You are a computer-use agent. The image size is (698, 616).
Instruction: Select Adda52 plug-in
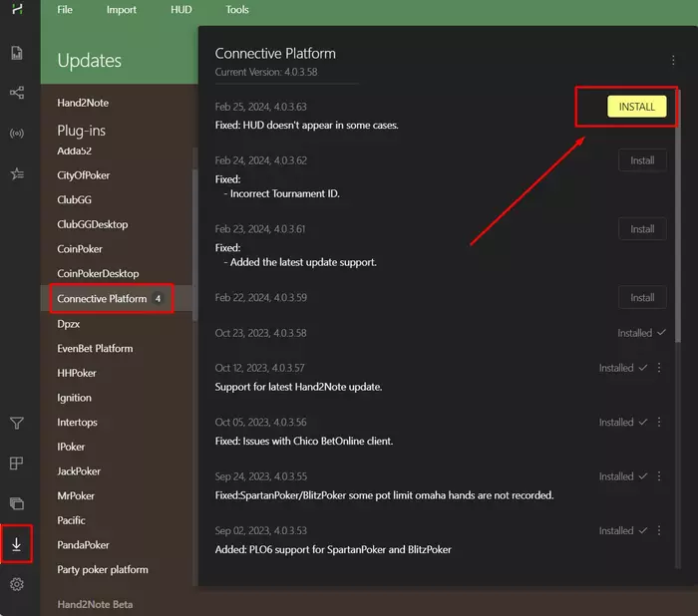[75, 151]
